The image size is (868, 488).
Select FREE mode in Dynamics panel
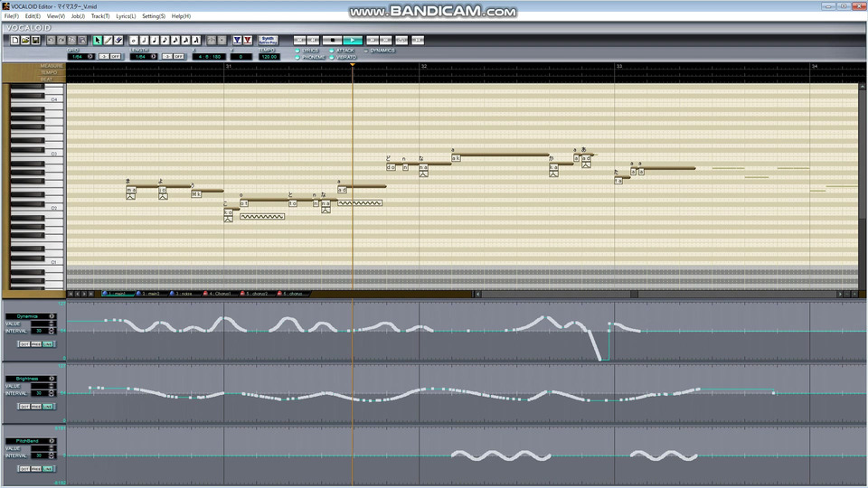click(x=36, y=344)
